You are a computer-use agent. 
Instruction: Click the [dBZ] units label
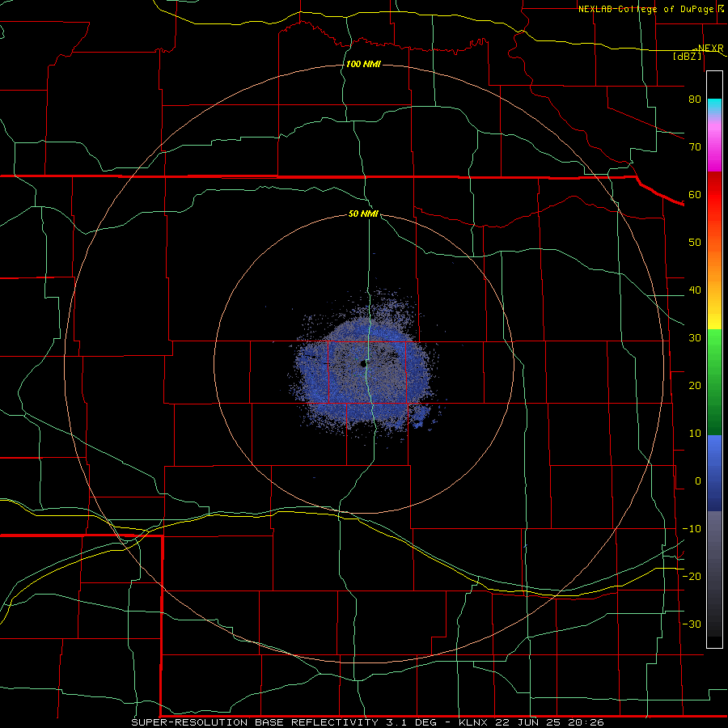(x=687, y=57)
